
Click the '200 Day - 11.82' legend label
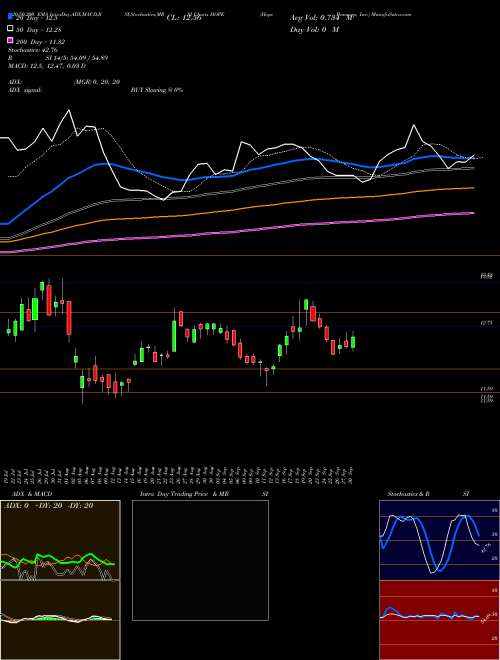[x=40, y=41]
